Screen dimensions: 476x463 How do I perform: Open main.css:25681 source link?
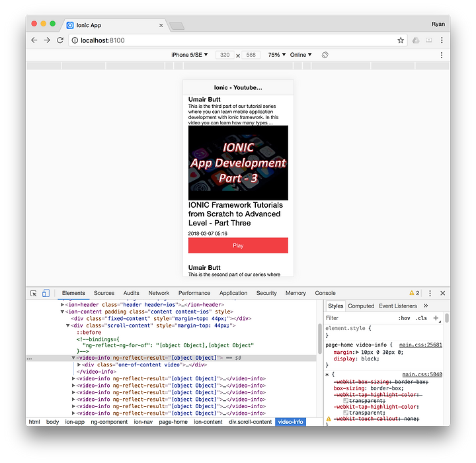pos(420,345)
